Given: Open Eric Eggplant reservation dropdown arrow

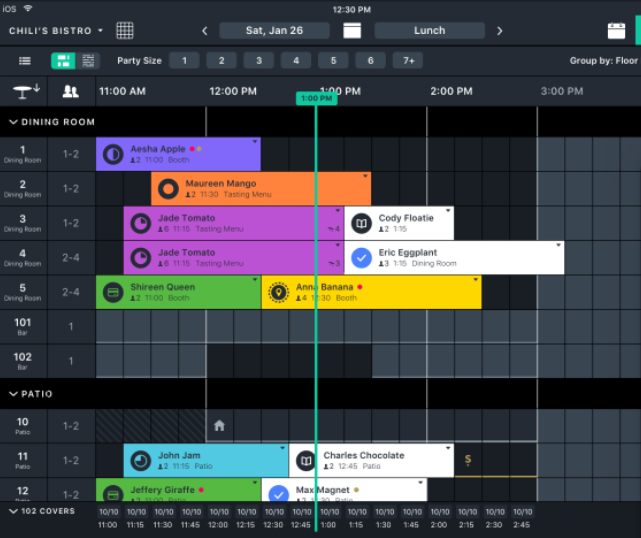Looking at the screenshot, I should tap(558, 245).
